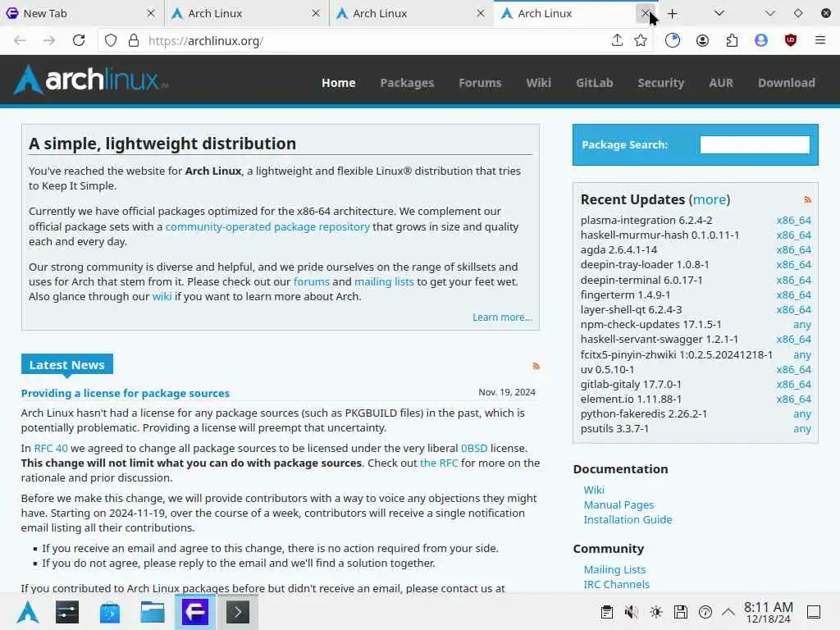The height and width of the screenshot is (630, 840).
Task: Reload the current page
Action: coord(79,41)
